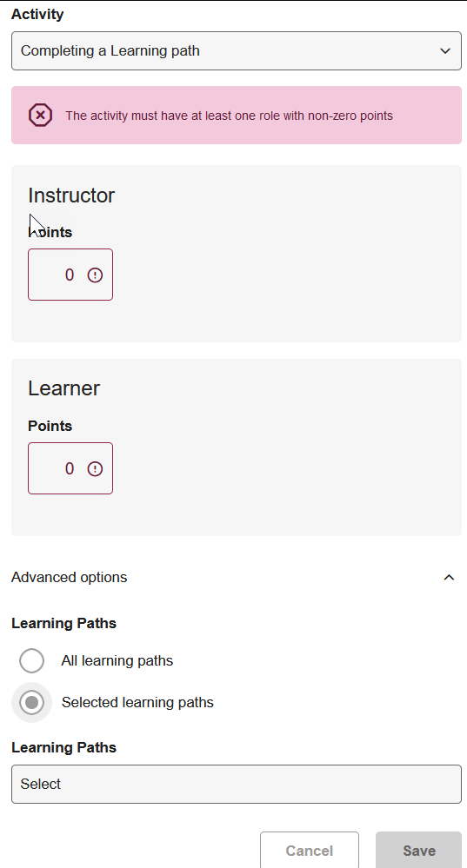Screen dimensions: 467x868
Task: Focus the Instructor Points input field
Action: click(70, 275)
